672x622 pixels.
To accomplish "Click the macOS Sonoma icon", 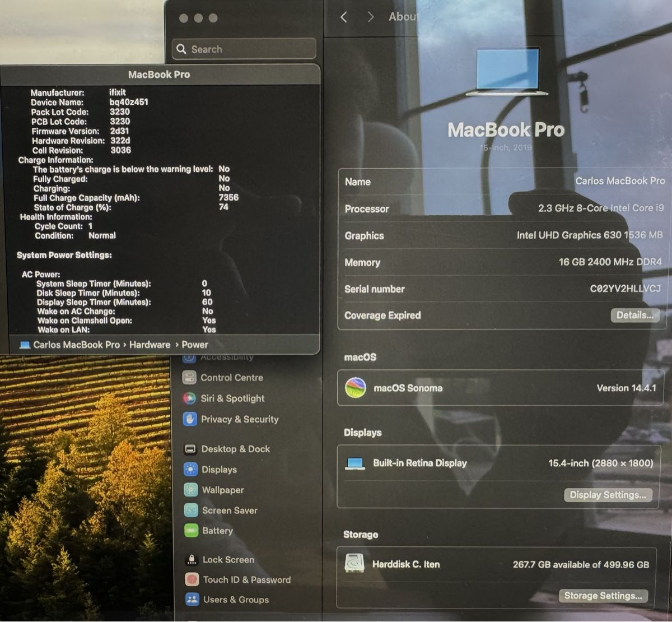I will [x=356, y=388].
